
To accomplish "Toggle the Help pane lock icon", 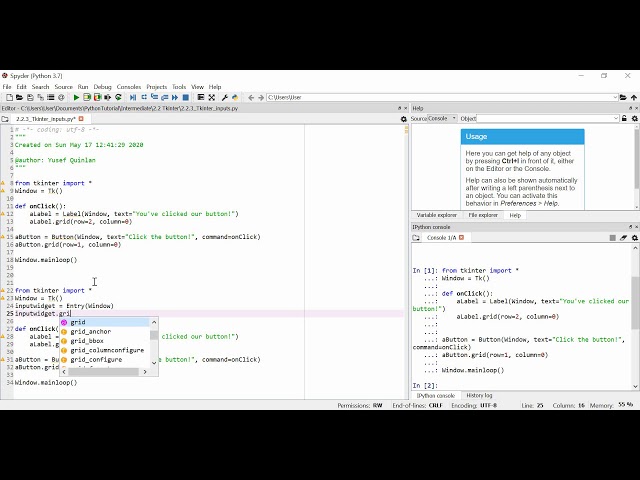I will pyautogui.click(x=624, y=118).
